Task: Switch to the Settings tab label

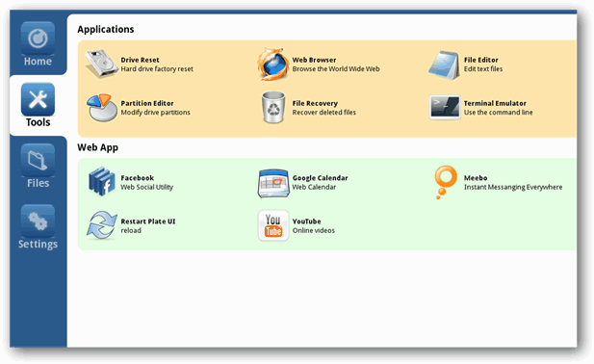Action: coord(38,245)
